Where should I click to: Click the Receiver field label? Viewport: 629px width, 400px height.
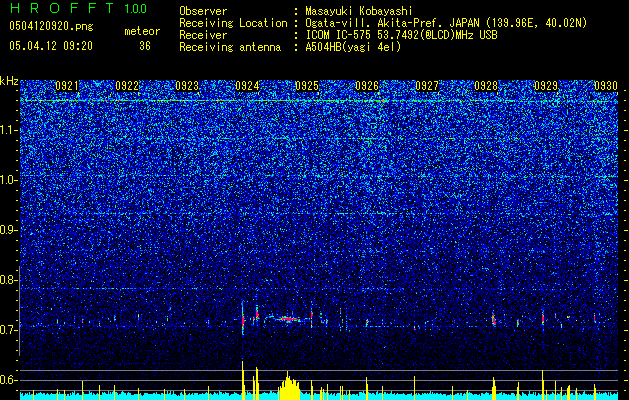pos(203,35)
